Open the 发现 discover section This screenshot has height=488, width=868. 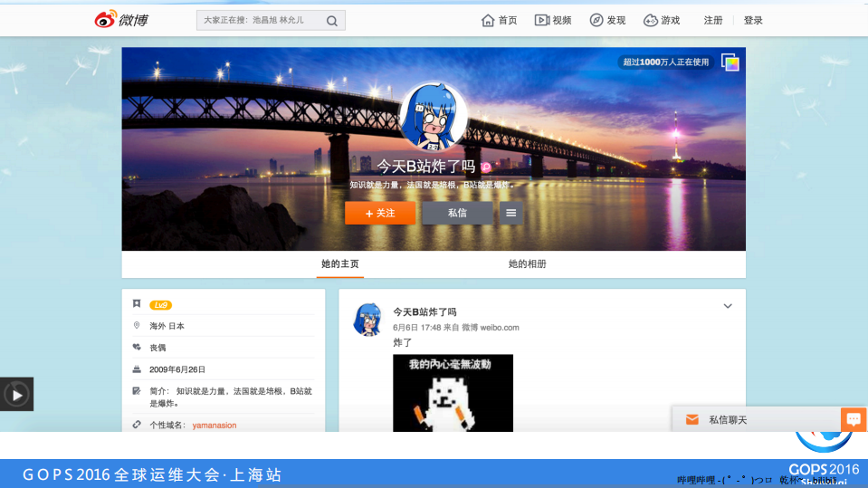click(x=607, y=20)
